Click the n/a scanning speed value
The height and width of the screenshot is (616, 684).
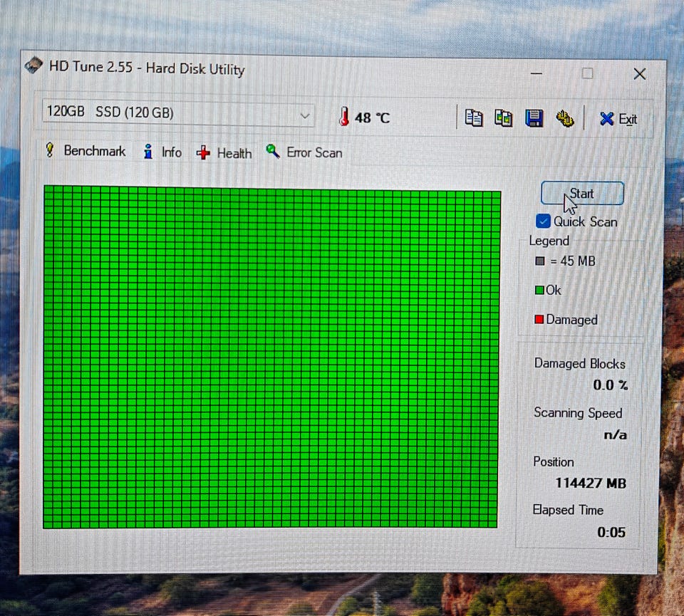616,434
